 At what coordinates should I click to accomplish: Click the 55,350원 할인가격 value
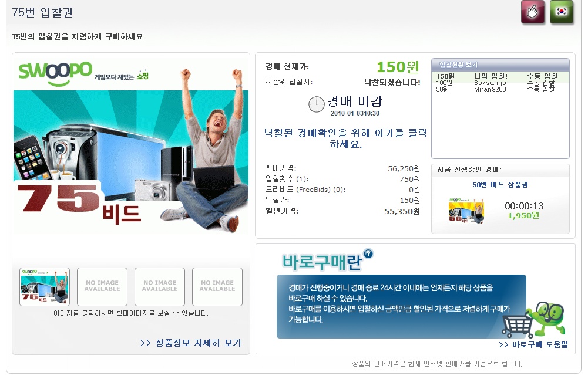[x=402, y=211]
